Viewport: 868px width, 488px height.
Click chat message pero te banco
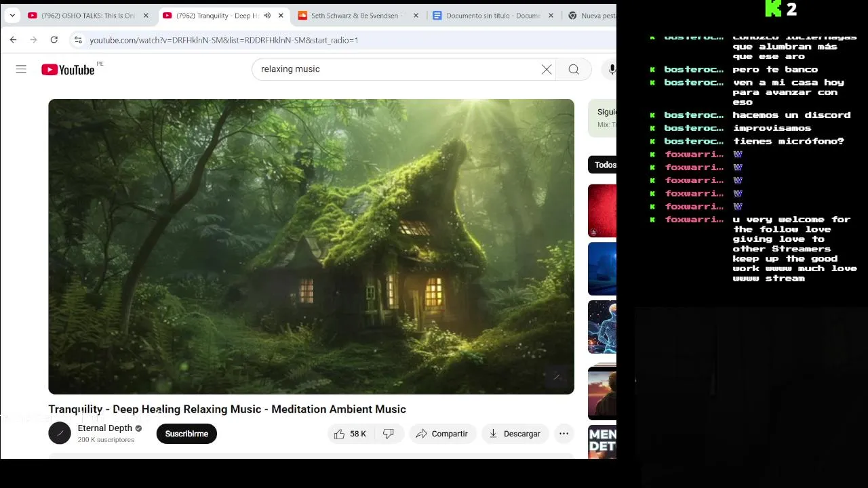pos(775,69)
